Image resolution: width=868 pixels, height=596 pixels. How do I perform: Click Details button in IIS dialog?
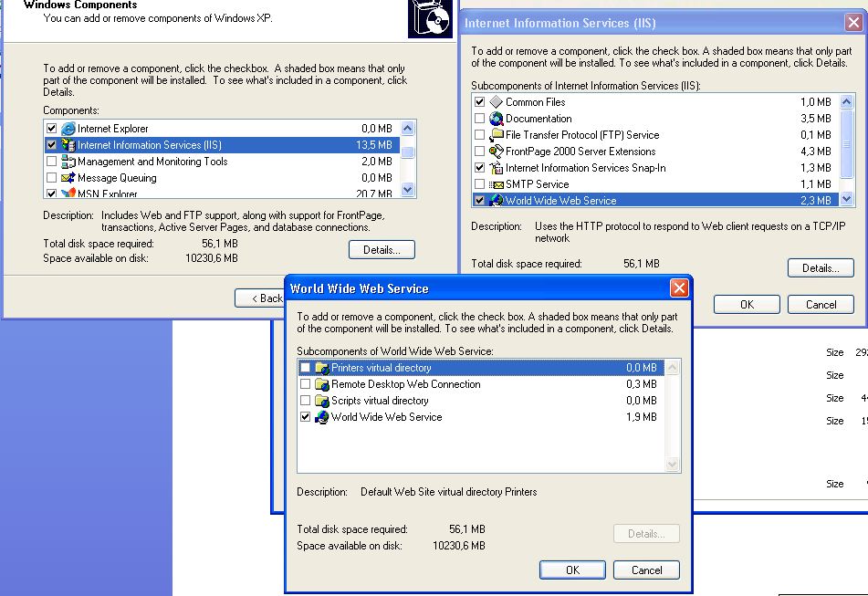pyautogui.click(x=821, y=268)
